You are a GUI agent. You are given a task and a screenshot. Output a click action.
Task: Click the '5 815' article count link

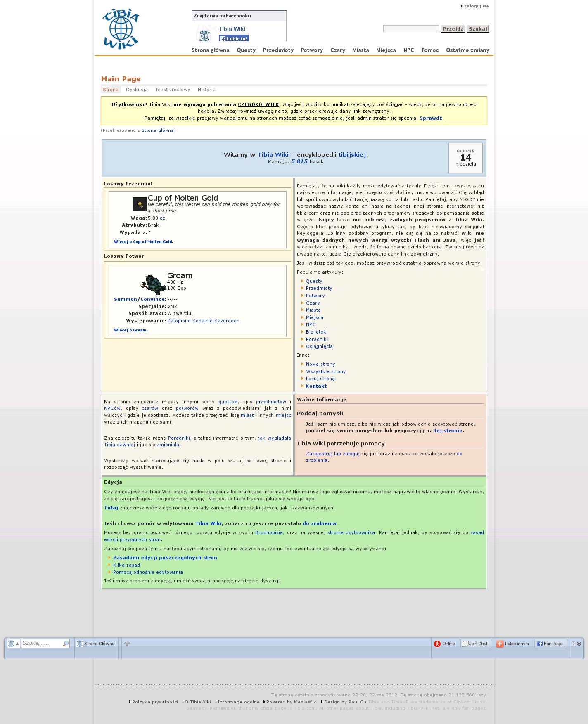pos(299,161)
